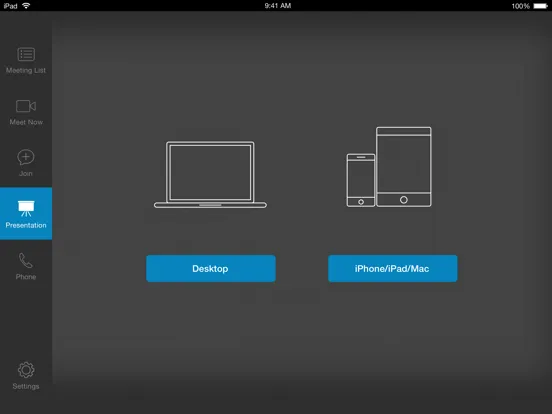Select the Join chat bubble icon
The width and height of the screenshot is (552, 414).
point(26,157)
